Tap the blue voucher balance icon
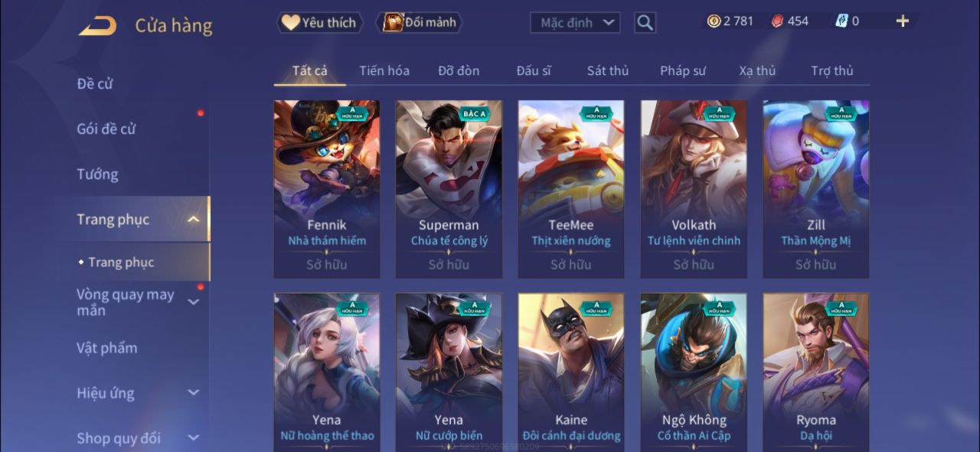Viewport: 980px width, 452px height. [841, 21]
